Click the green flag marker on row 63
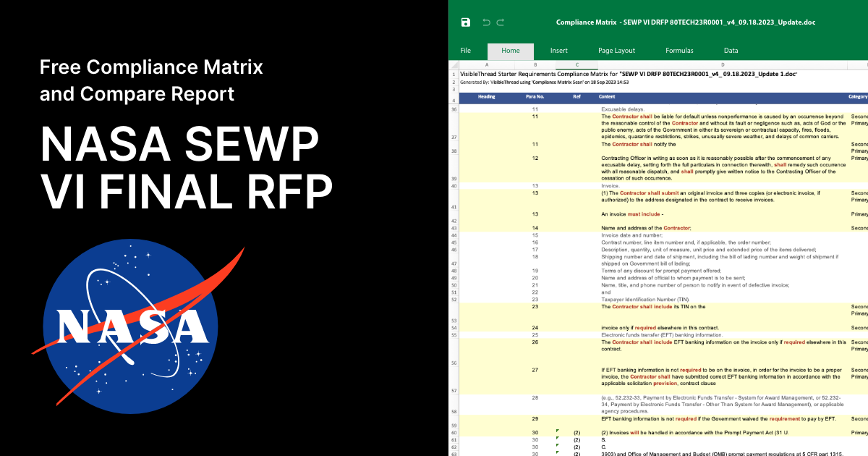The height and width of the screenshot is (456, 868). (557, 452)
